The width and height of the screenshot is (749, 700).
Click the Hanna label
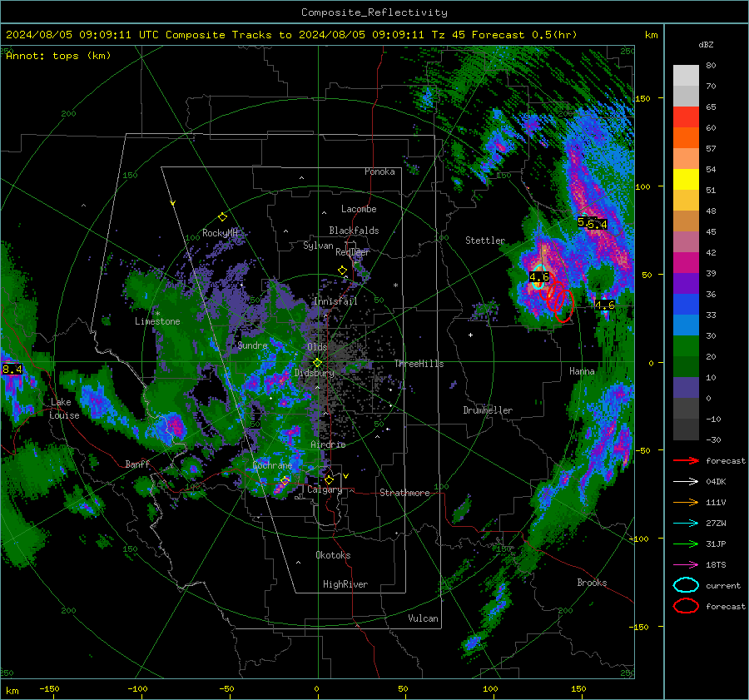(582, 371)
